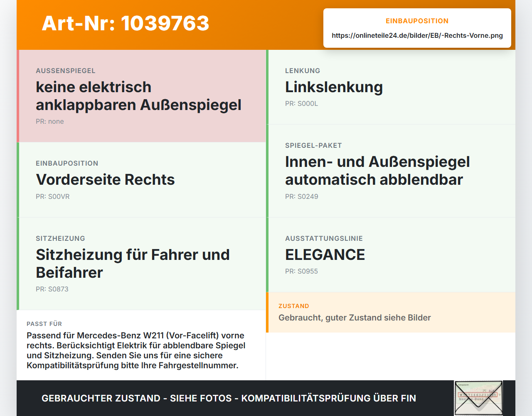Click 'Sitzheizung für Fahrer und Beifahrer' text
Screen dimensions: 532x416
click(133, 264)
